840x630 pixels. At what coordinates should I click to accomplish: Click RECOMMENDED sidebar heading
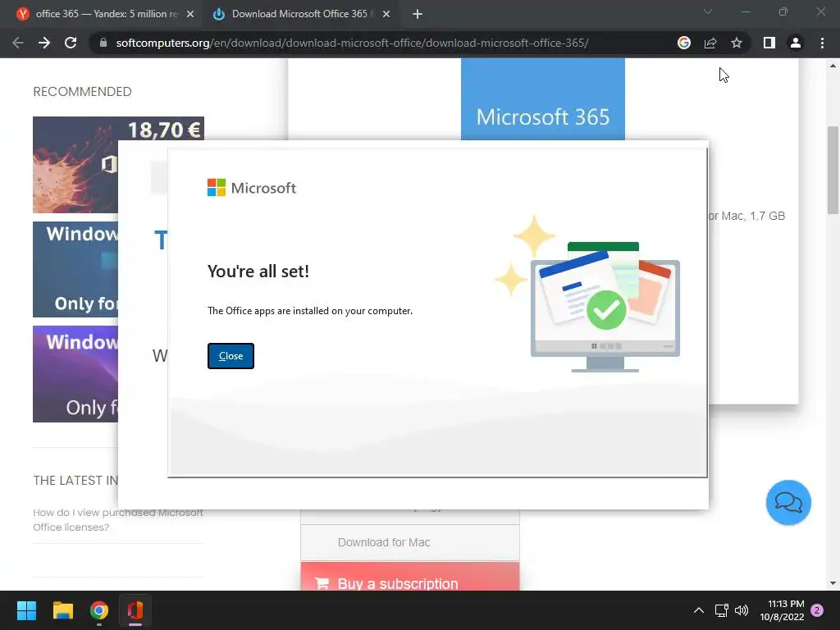click(83, 92)
